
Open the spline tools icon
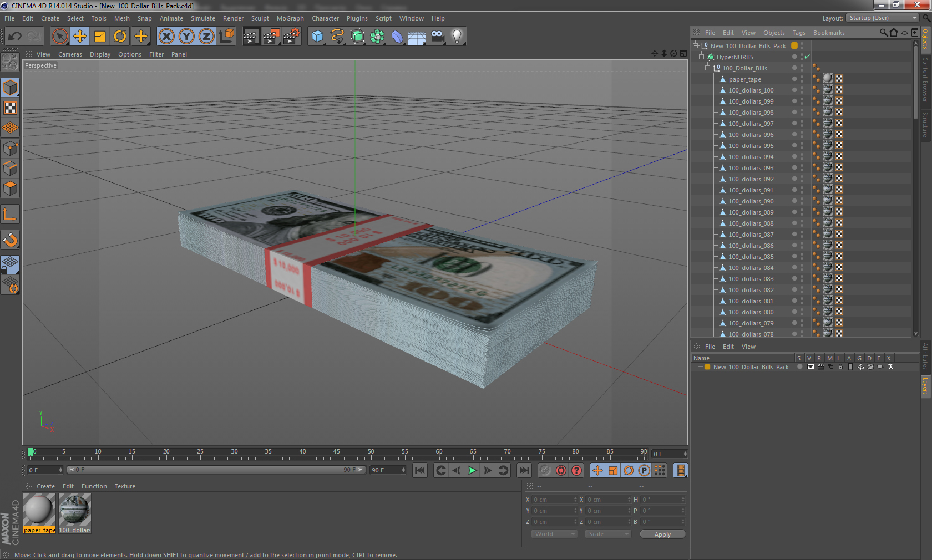pyautogui.click(x=337, y=37)
